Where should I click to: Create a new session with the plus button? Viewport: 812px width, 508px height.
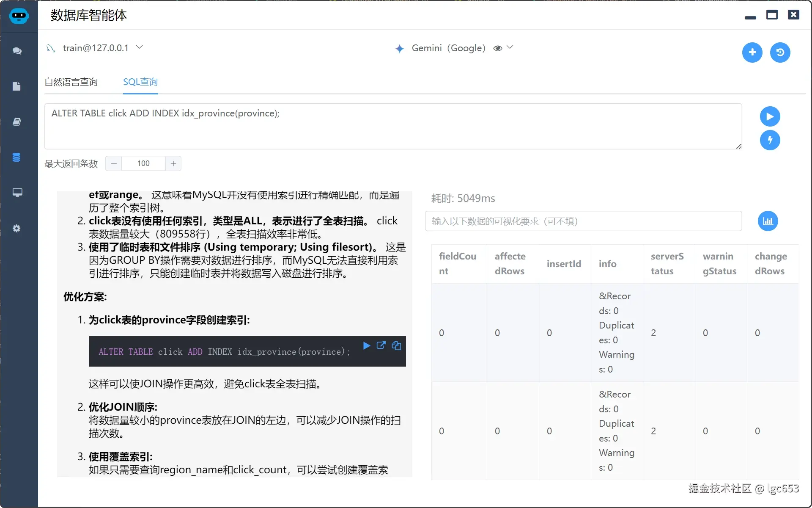coord(752,52)
